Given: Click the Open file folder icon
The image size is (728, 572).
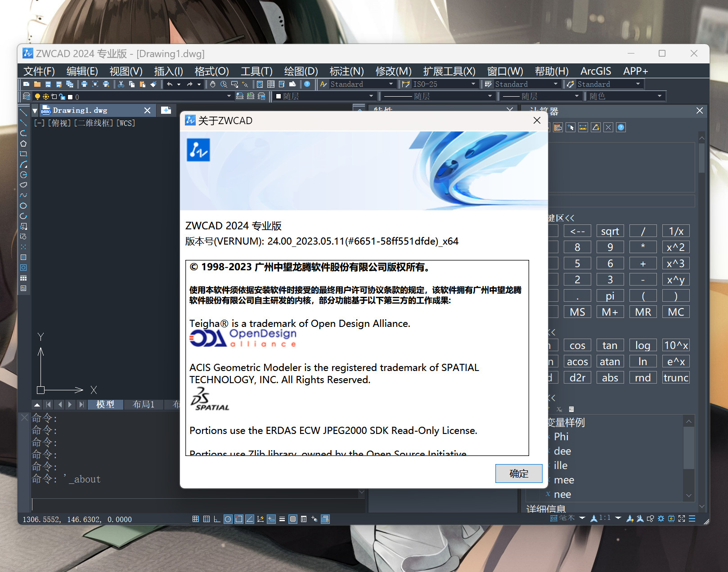Looking at the screenshot, I should click(37, 84).
